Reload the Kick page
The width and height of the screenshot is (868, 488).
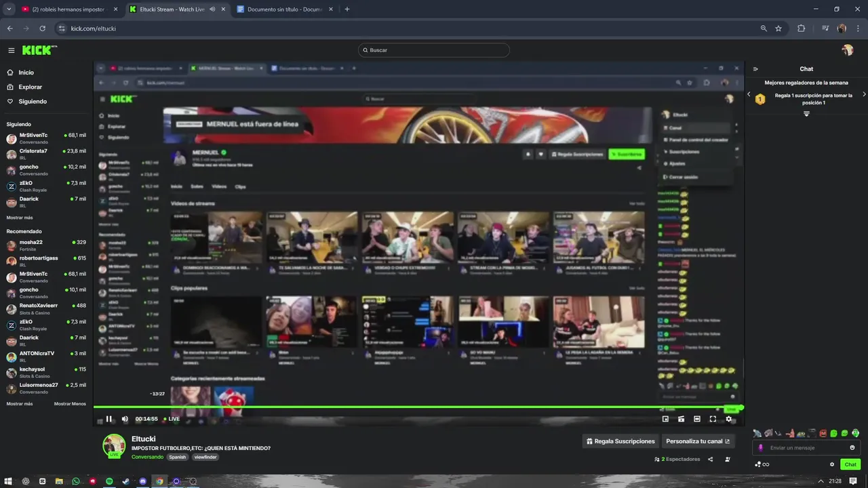click(43, 28)
